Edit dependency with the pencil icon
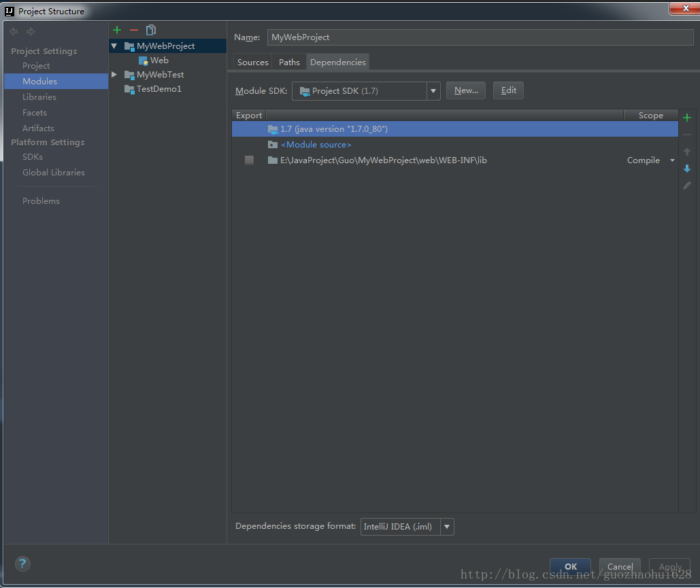The width and height of the screenshot is (700, 588). [x=687, y=186]
